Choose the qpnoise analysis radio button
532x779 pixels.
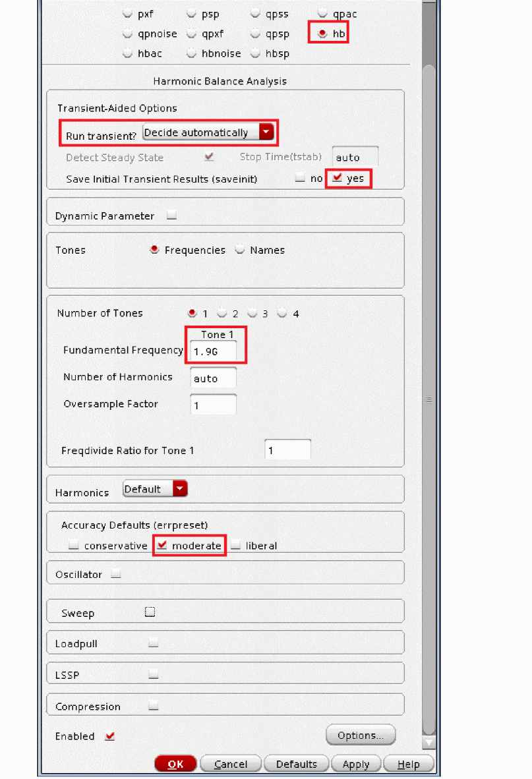[128, 34]
